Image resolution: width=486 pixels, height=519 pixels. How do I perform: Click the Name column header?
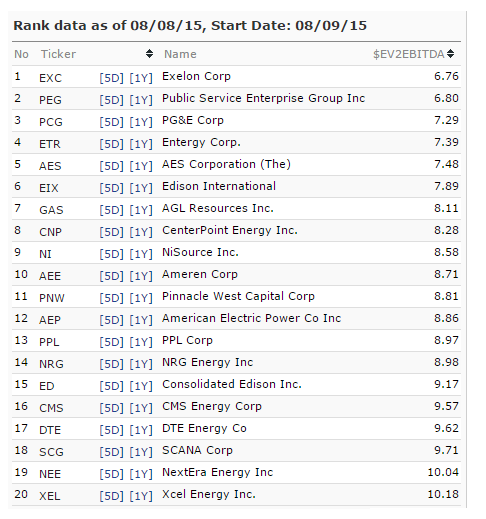click(180, 54)
